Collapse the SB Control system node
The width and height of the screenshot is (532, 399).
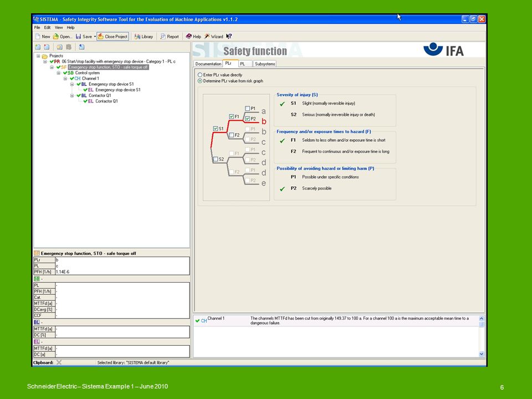coord(58,73)
